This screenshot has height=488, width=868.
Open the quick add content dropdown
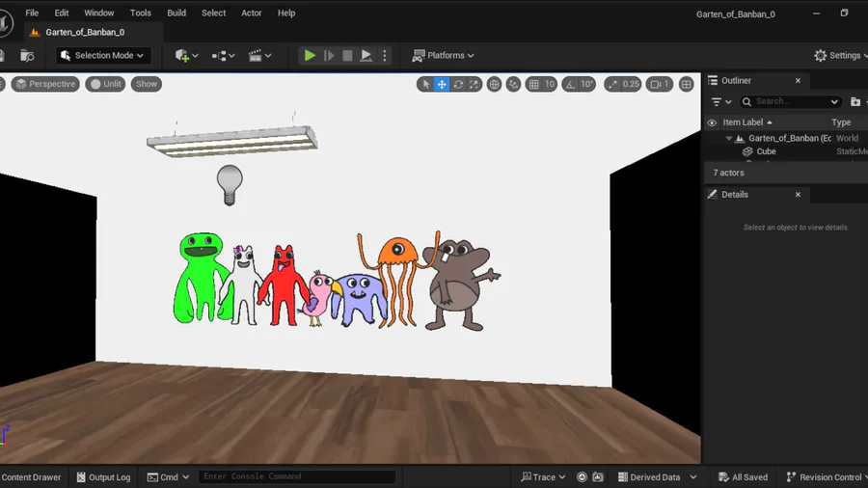coord(186,55)
